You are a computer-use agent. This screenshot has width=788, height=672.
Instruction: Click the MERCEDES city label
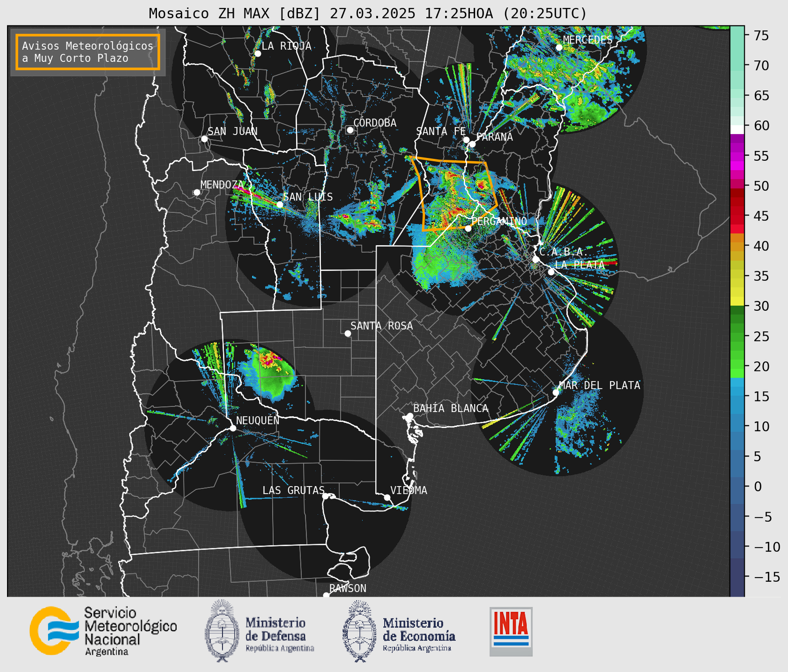point(588,40)
